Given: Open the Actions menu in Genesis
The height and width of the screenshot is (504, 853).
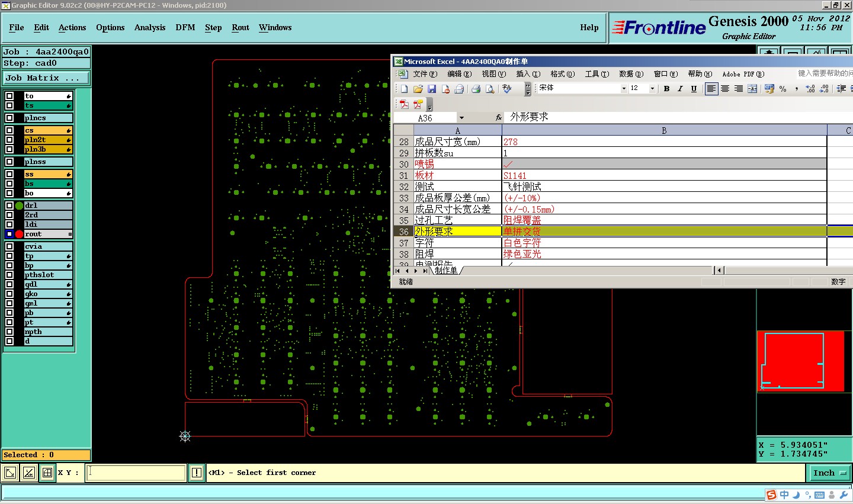Looking at the screenshot, I should 72,27.
